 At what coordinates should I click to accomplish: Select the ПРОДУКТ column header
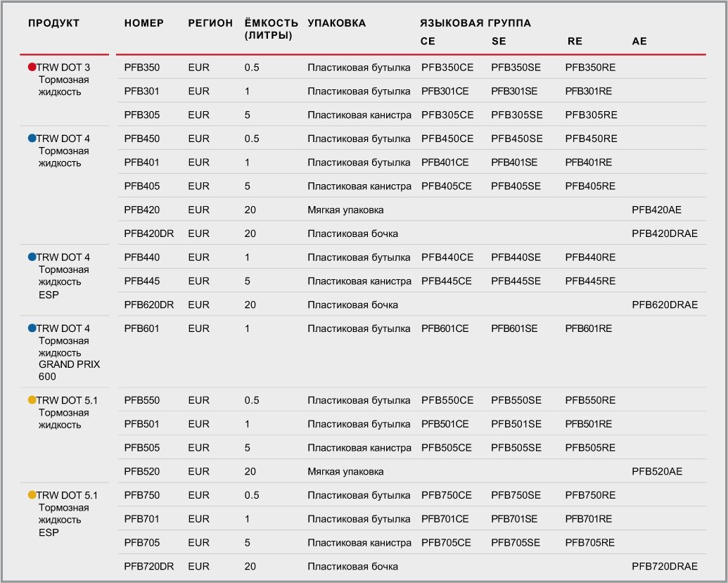tap(54, 23)
